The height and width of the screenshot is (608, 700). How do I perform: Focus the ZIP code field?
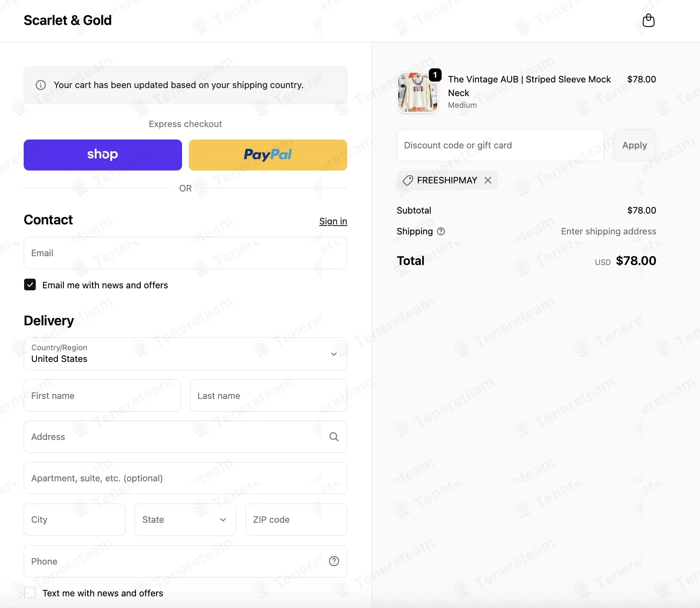(296, 520)
